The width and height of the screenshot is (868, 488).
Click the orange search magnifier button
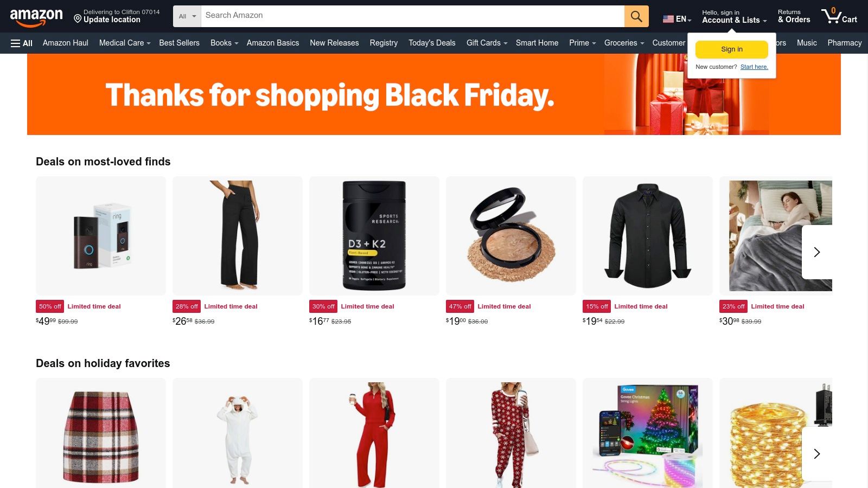click(x=636, y=16)
